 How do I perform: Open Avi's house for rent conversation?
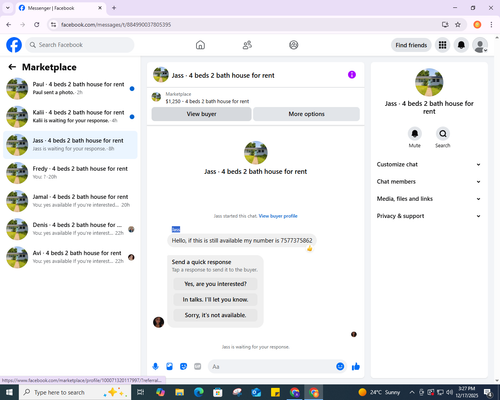[x=70, y=257]
